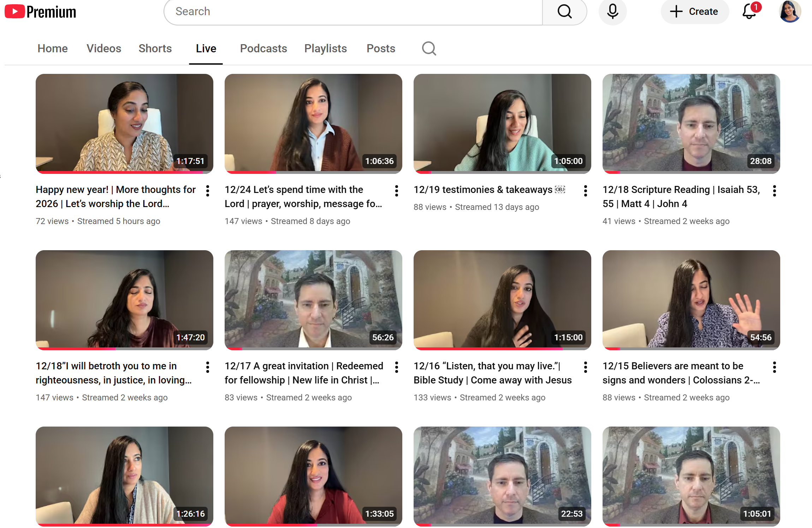Switch to the Podcasts tab
The height and width of the screenshot is (528, 812).
point(263,48)
